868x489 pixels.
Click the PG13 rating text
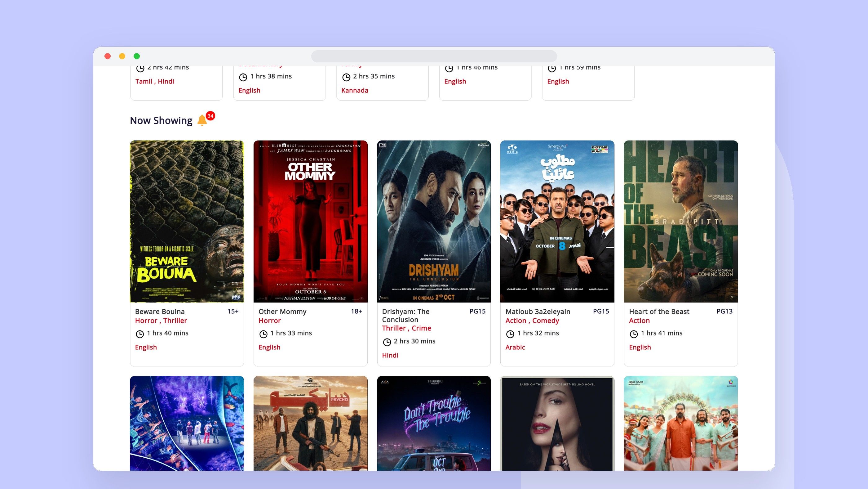(724, 311)
